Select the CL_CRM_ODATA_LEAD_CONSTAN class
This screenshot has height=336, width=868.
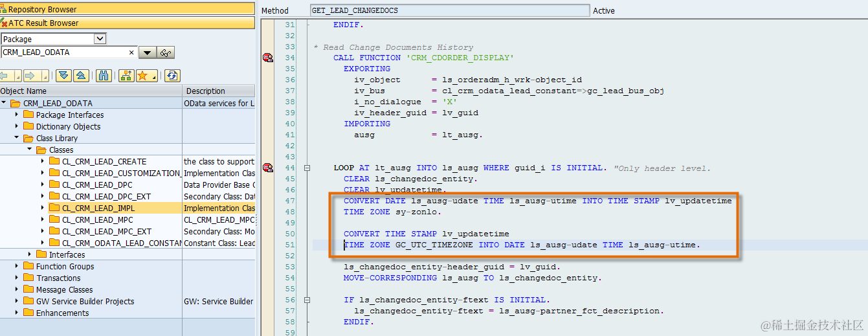122,243
